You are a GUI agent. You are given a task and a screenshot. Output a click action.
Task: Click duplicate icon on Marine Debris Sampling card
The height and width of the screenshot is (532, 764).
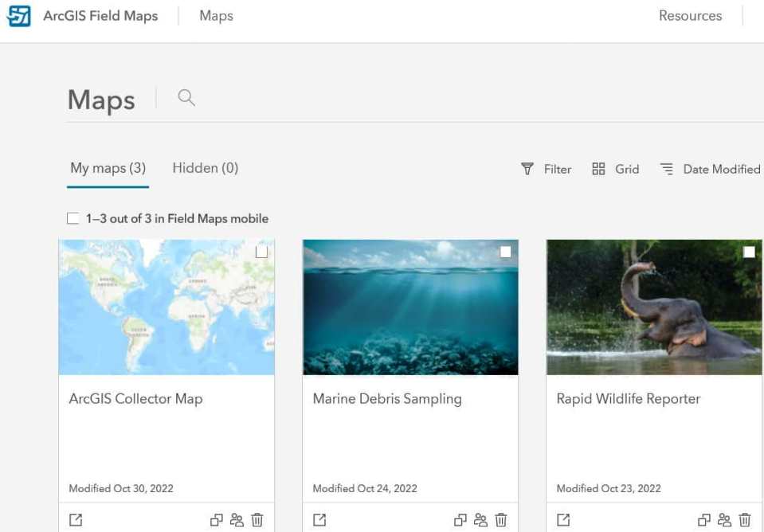[x=460, y=520]
